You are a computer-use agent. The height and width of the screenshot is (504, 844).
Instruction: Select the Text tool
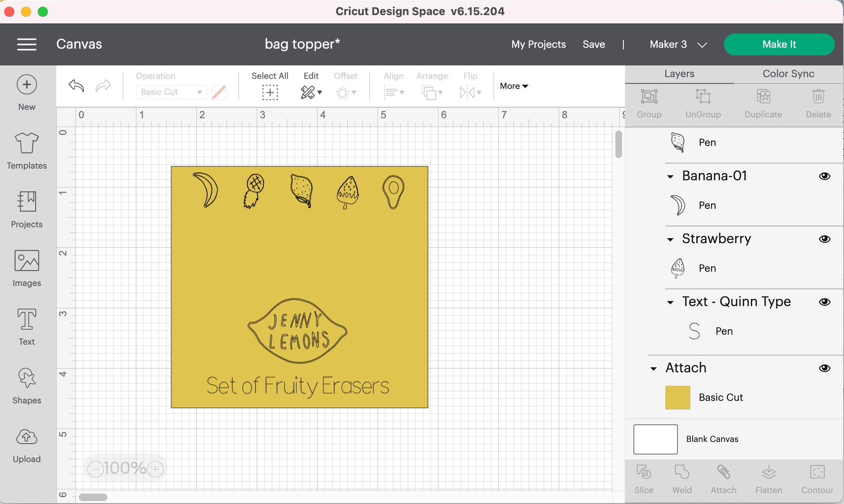[x=26, y=327]
